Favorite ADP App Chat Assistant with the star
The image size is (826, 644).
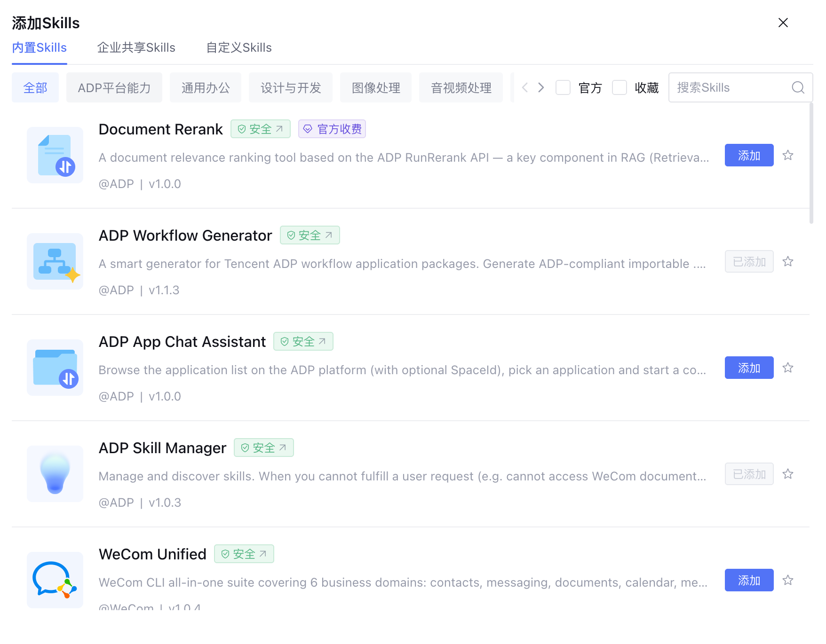[788, 368]
